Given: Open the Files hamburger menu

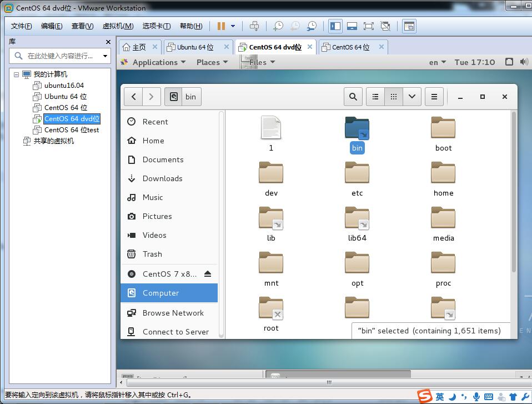Looking at the screenshot, I should 434,97.
